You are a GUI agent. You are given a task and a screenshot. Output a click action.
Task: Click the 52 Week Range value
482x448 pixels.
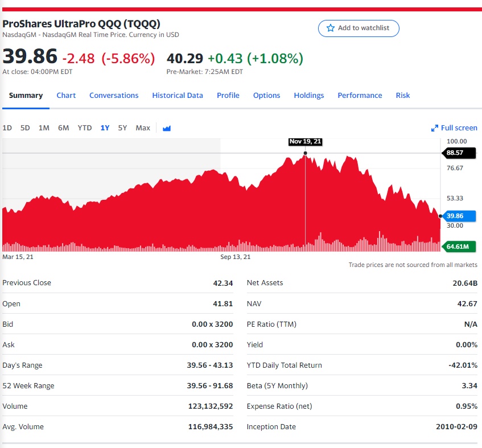tap(210, 386)
